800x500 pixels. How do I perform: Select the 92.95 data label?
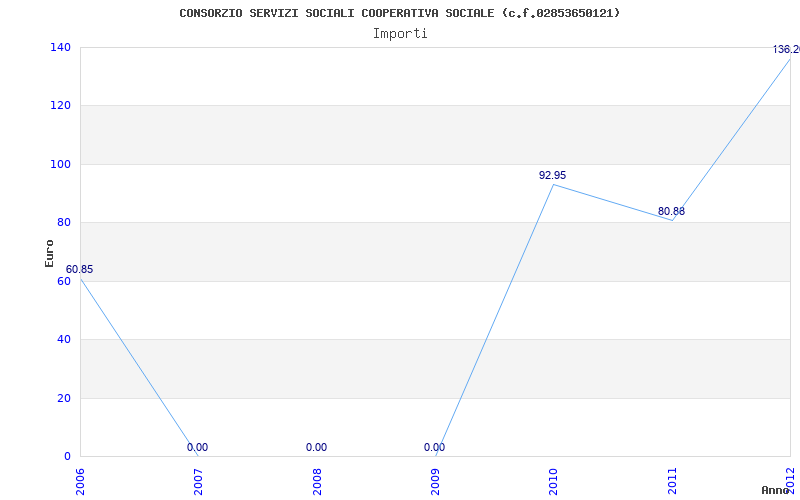(x=553, y=175)
